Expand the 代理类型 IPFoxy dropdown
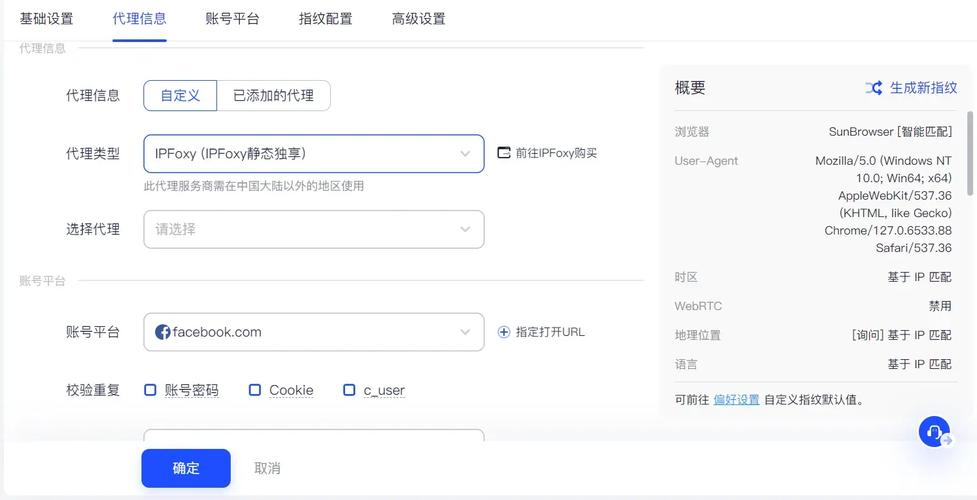Image resolution: width=977 pixels, height=500 pixels. [313, 153]
